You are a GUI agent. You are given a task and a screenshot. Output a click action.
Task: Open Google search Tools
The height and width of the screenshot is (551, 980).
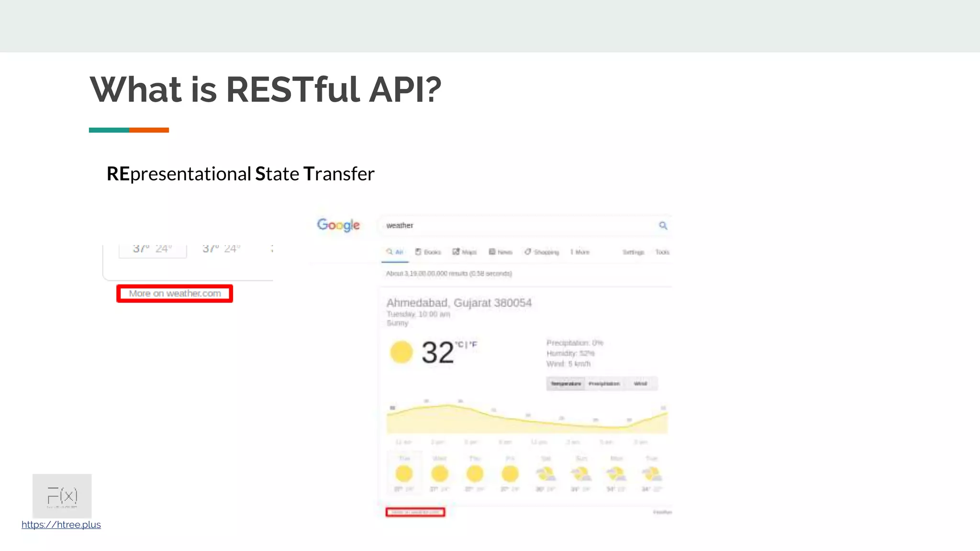click(662, 252)
